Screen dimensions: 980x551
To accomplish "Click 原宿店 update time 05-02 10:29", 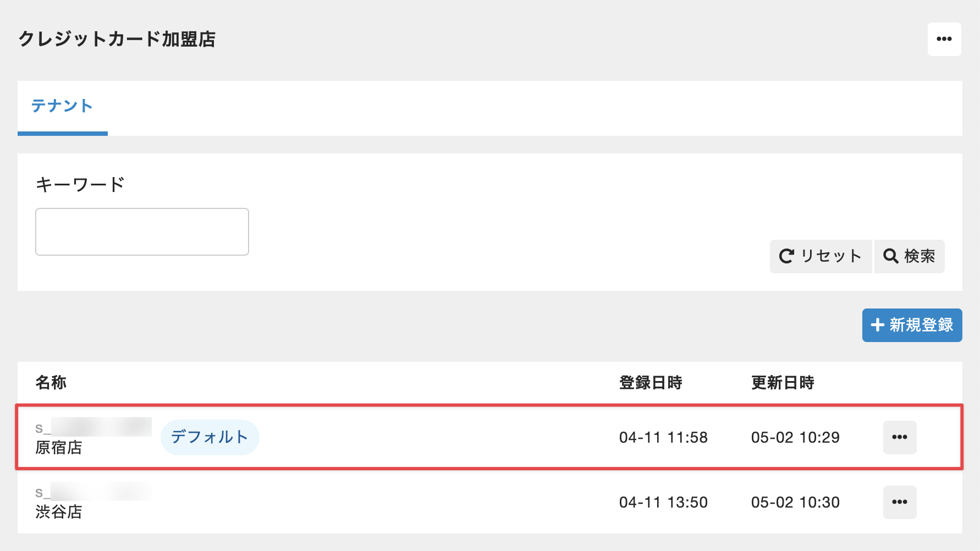I will click(795, 437).
